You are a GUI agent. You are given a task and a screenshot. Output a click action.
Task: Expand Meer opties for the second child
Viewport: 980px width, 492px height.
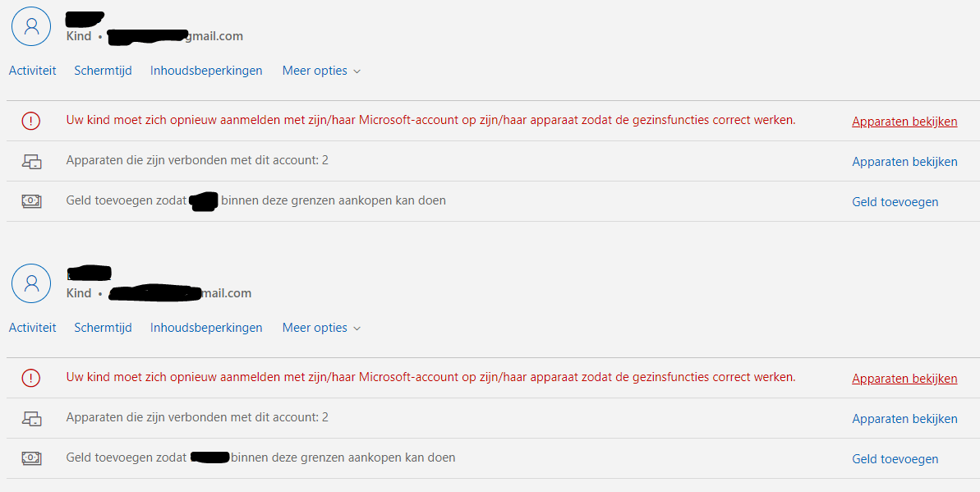pyautogui.click(x=321, y=328)
